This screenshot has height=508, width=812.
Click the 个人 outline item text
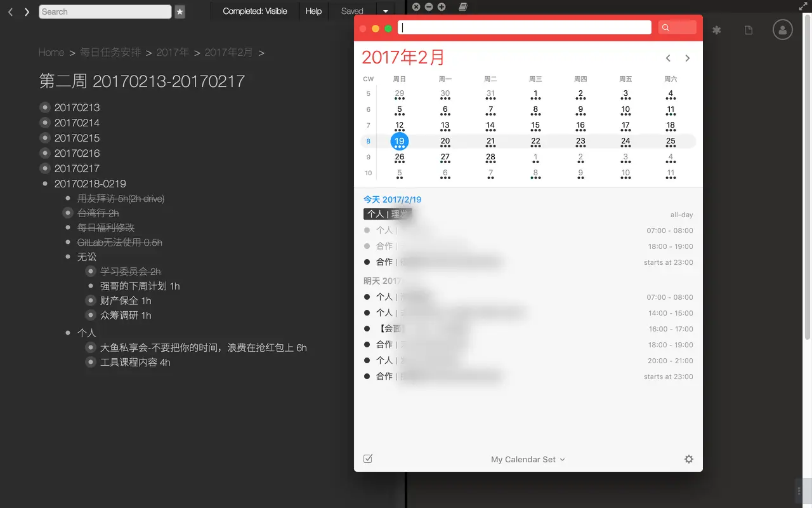point(87,333)
